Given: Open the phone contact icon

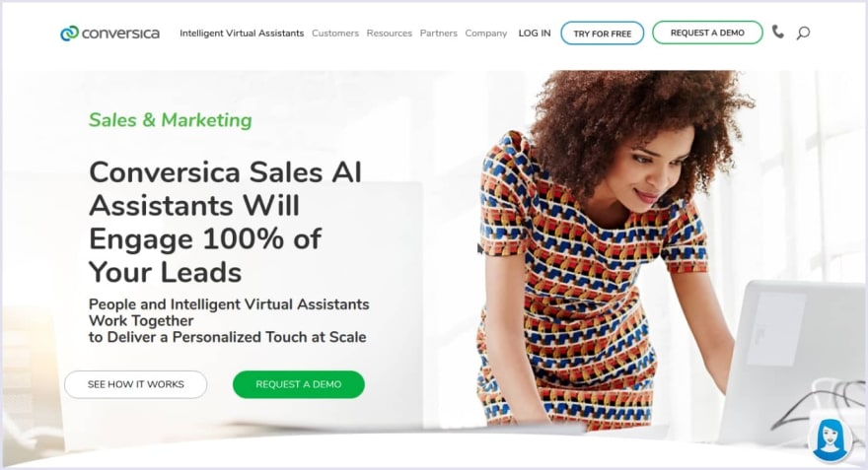Looking at the screenshot, I should tap(778, 33).
